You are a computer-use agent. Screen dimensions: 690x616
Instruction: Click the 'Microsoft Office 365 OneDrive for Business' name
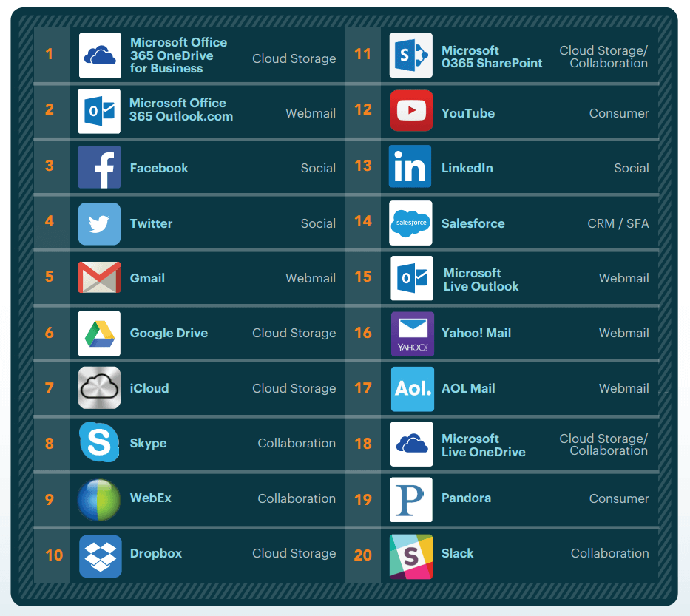pyautogui.click(x=179, y=55)
